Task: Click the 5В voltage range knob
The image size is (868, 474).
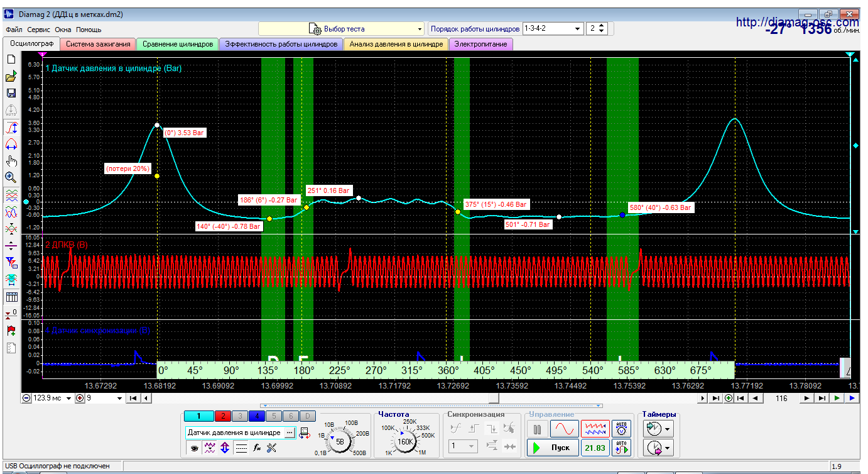Action: [x=340, y=441]
